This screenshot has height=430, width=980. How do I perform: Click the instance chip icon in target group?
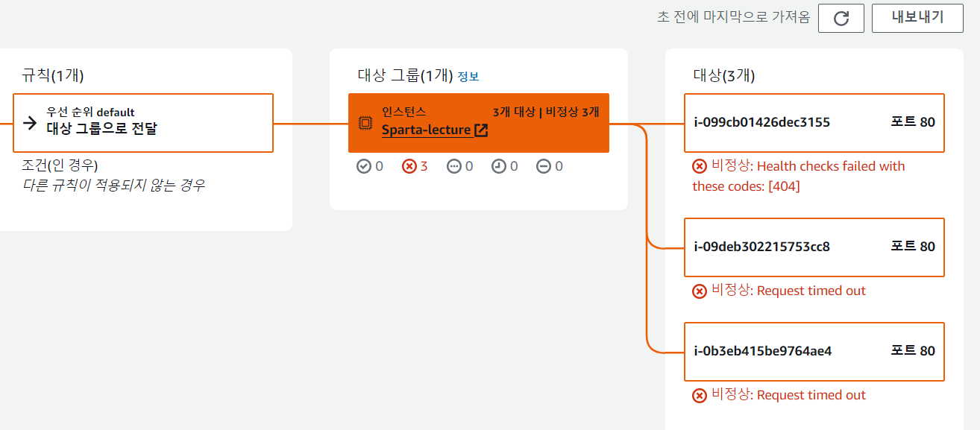[x=365, y=123]
